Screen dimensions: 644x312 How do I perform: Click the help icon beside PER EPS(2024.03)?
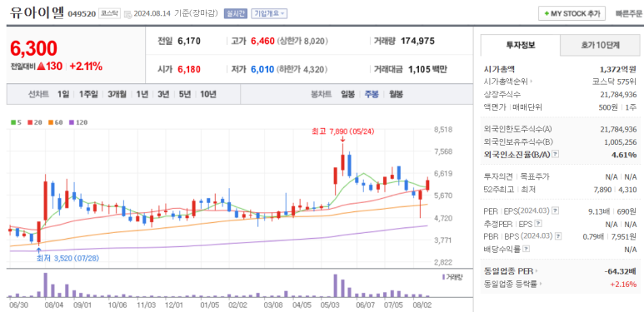click(556, 210)
